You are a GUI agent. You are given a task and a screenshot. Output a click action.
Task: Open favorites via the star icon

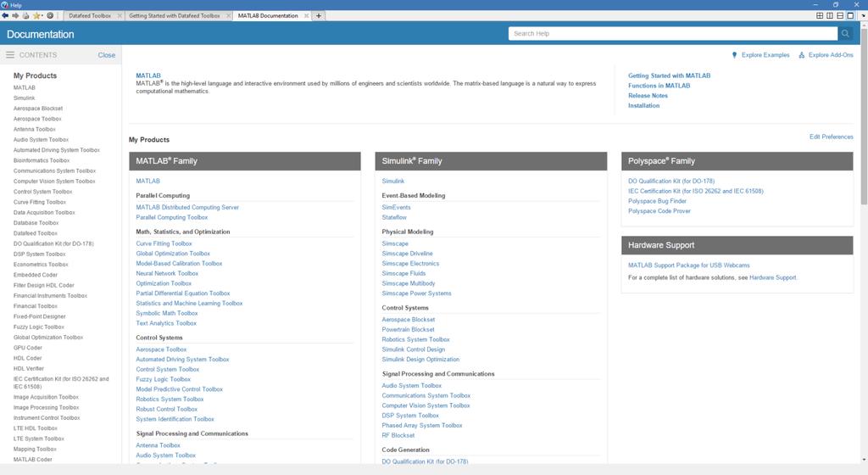[36, 15]
